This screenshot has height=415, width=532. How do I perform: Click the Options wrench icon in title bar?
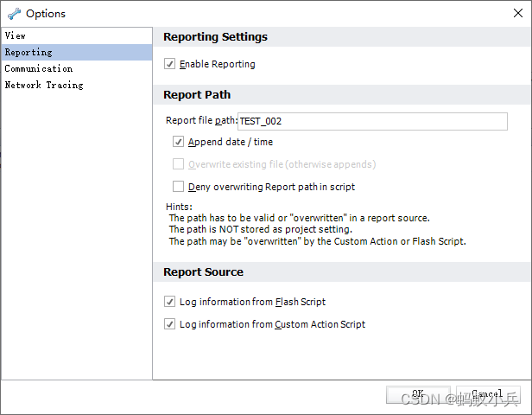coord(14,14)
